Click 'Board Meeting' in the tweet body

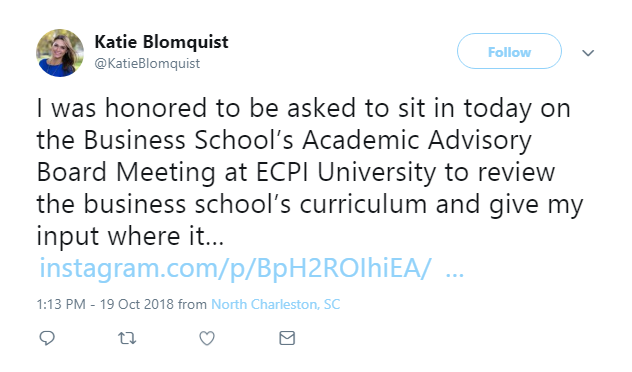[126, 172]
